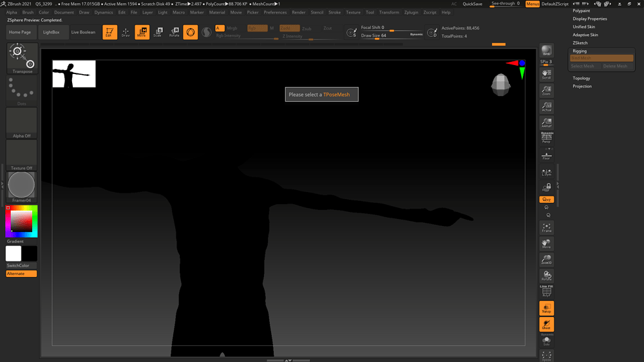Screen dimensions: 644x362
Task: Click the BPR render button
Action: point(546,50)
